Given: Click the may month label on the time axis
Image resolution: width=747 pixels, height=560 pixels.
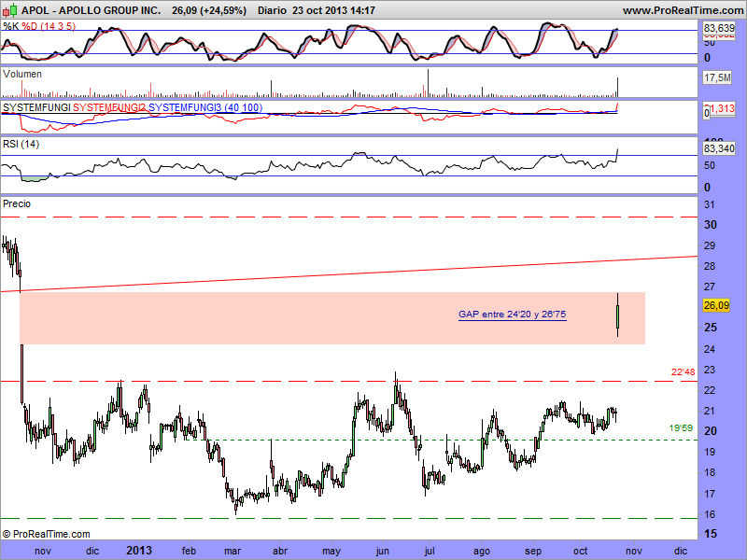Looking at the screenshot, I should (331, 552).
